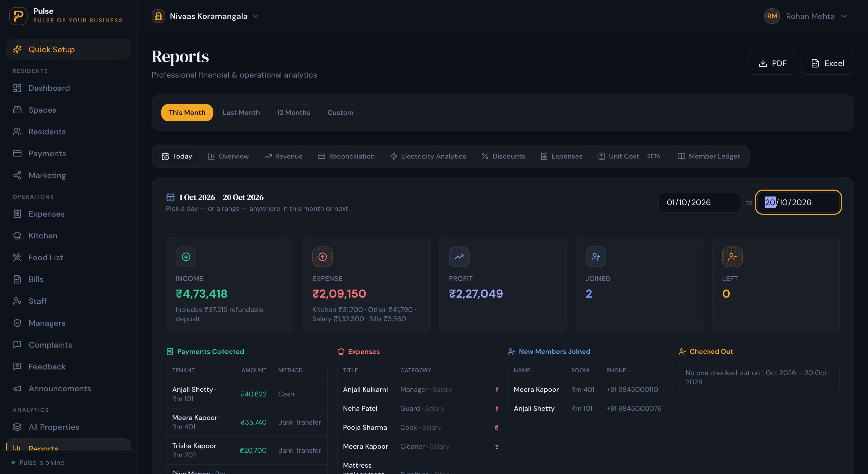This screenshot has height=474, width=868.
Task: Select the Custom date range
Action: coord(340,113)
